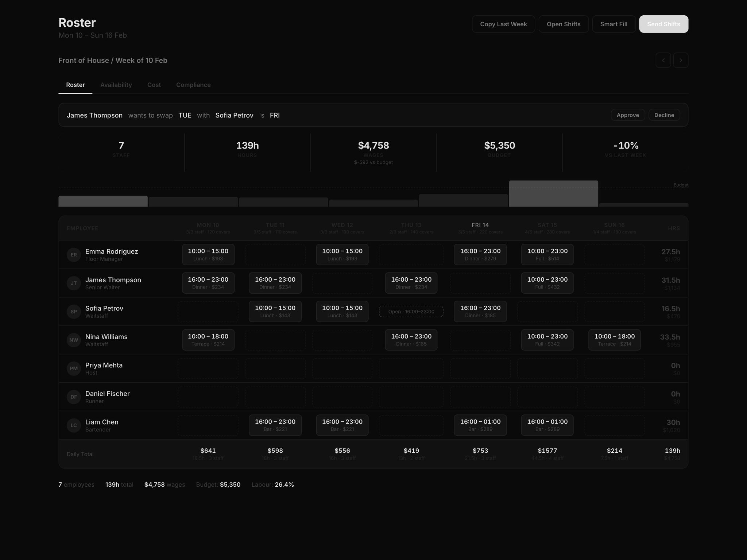Open Nina Williams' Sunday terrace shift
The width and height of the screenshot is (747, 560).
pyautogui.click(x=614, y=340)
